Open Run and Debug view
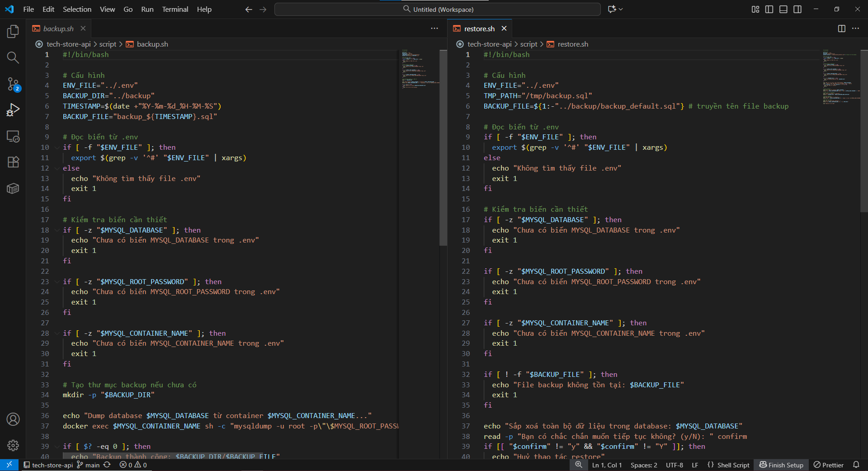Viewport: 868px width, 471px height. pos(13,110)
